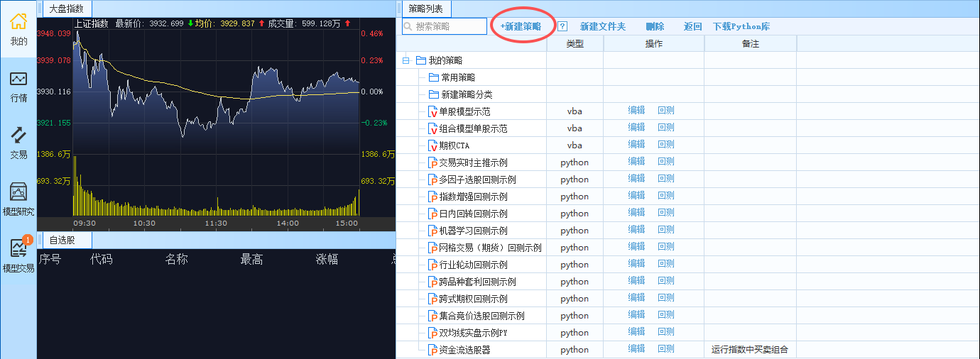This screenshot has width=980, height=359.
Task: Click the 新建策略分类 folder icon
Action: [x=434, y=94]
